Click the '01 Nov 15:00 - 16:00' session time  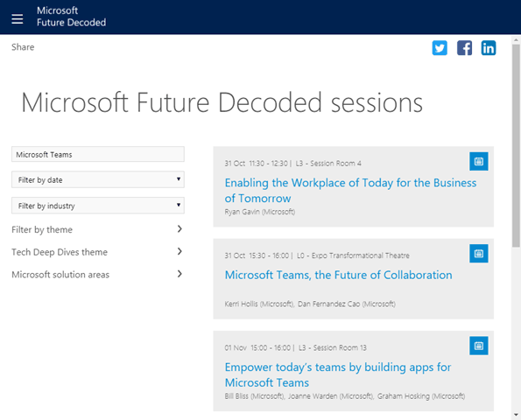(x=257, y=347)
